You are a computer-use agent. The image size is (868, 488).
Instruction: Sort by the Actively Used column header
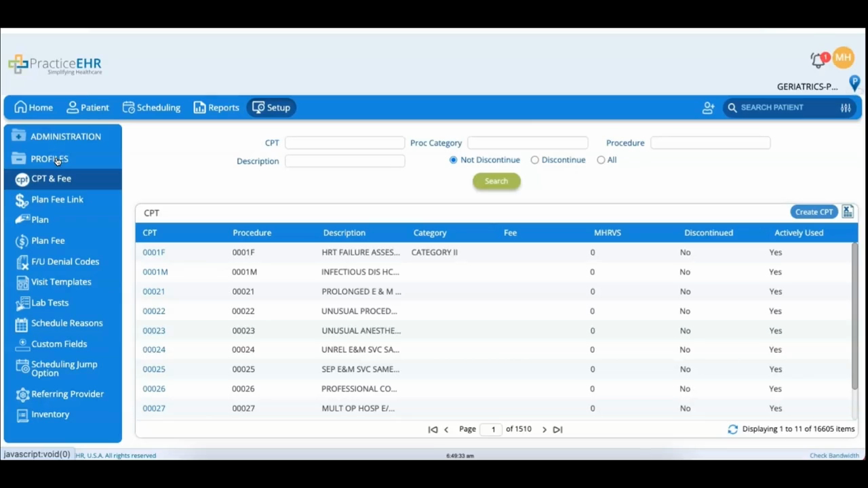(799, 232)
